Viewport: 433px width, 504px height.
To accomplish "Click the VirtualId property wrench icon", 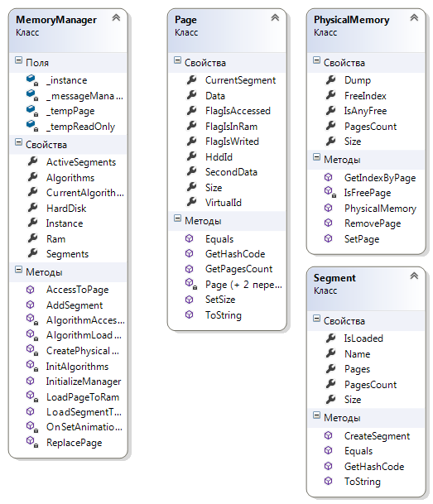I will 191,202.
